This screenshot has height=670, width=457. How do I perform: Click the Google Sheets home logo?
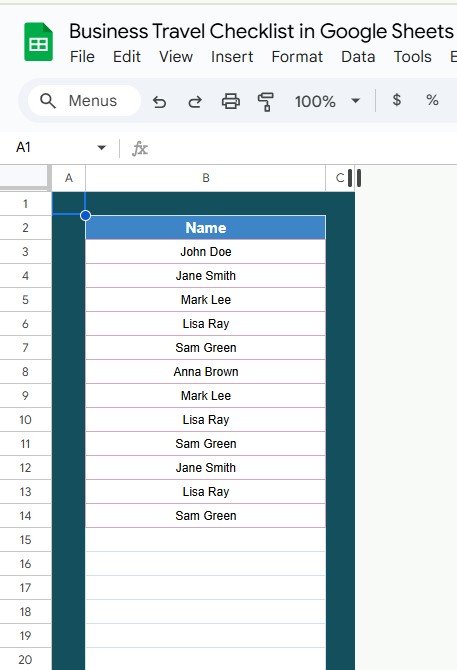(38, 42)
